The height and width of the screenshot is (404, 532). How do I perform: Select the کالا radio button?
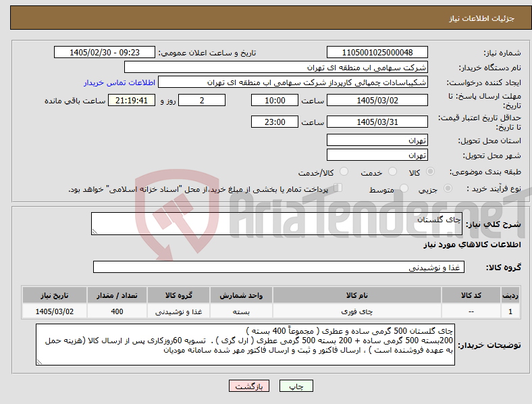click(x=430, y=172)
